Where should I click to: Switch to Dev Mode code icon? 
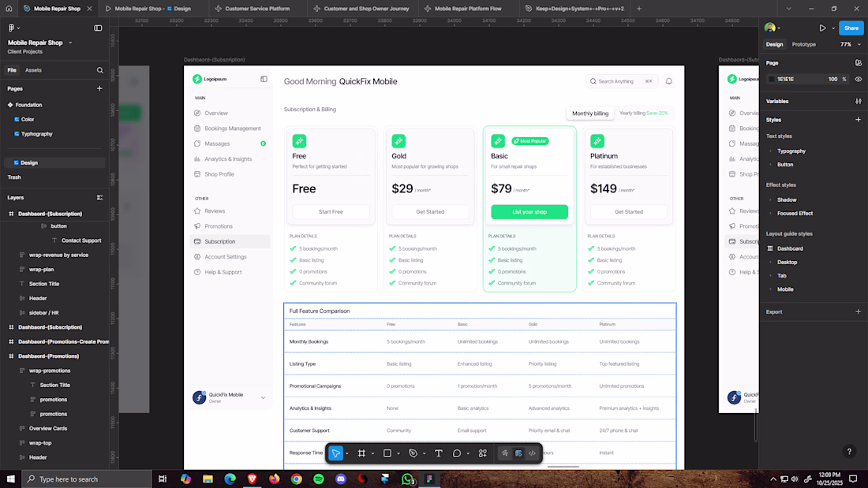532,453
